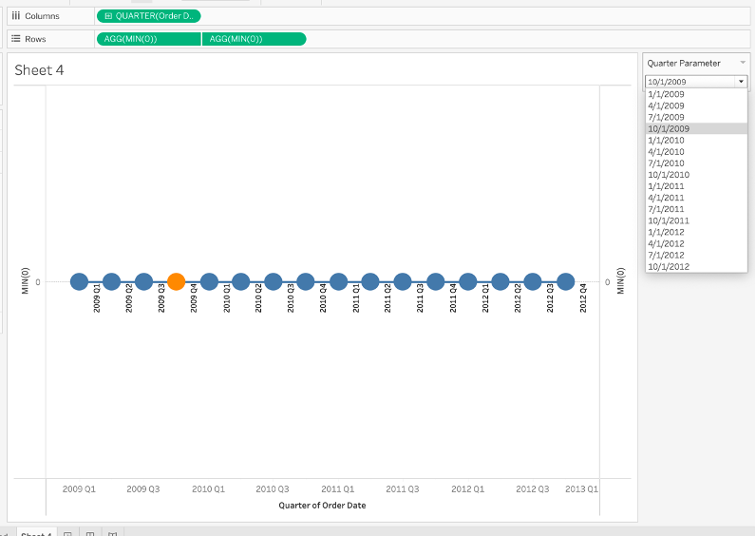Click the Columns shelf icon
Viewport: 756px width, 536px height.
[x=16, y=16]
